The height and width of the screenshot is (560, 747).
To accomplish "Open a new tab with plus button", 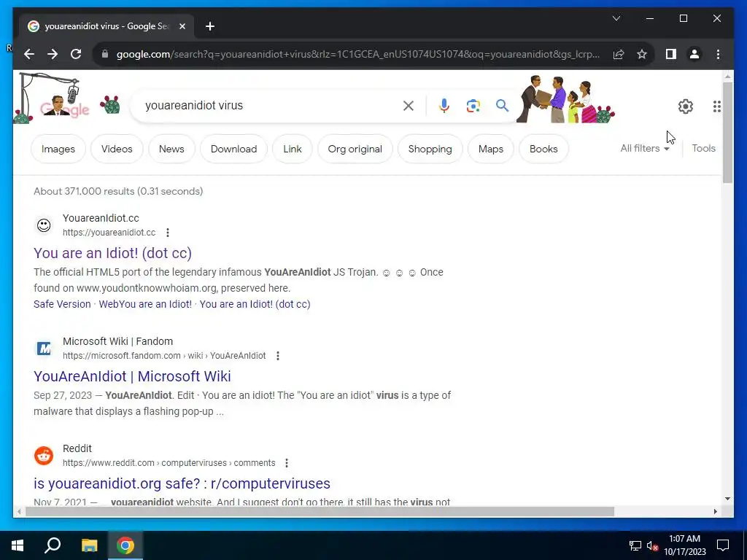I will (209, 26).
